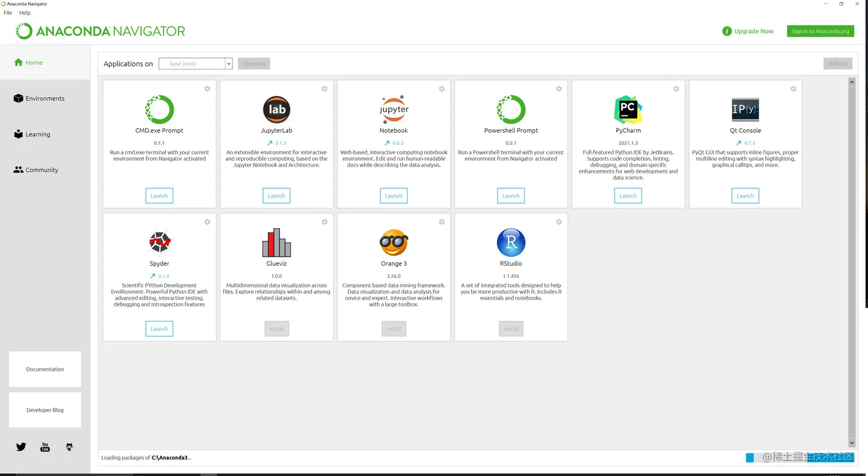Click the vertical scrollbar track
868x476 pixels.
852,262
